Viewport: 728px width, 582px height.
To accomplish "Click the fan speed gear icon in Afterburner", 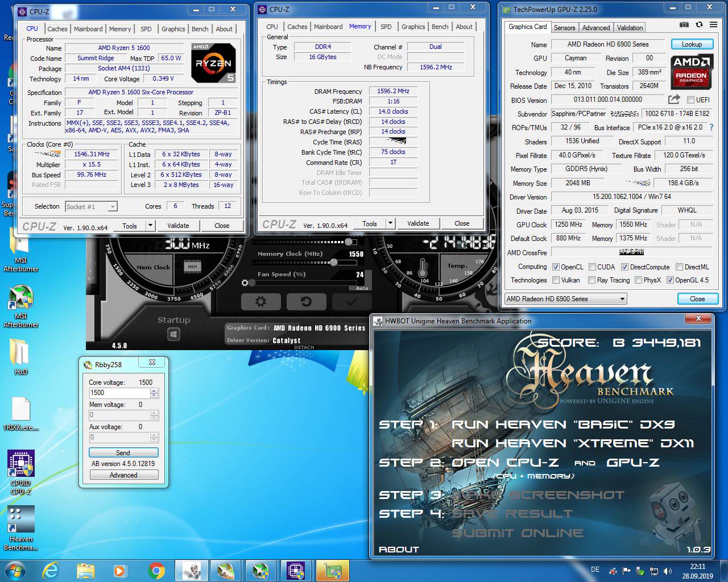I will [245, 282].
